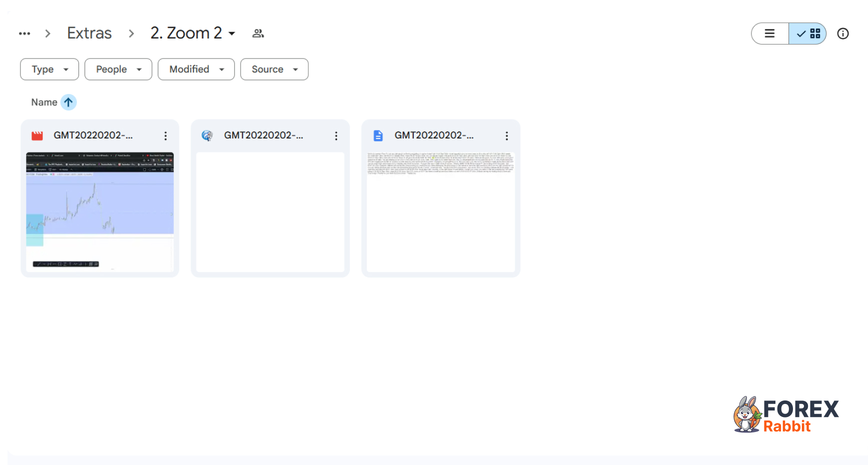Open the shared folder people icon
The height and width of the screenshot is (466, 868).
pos(258,33)
